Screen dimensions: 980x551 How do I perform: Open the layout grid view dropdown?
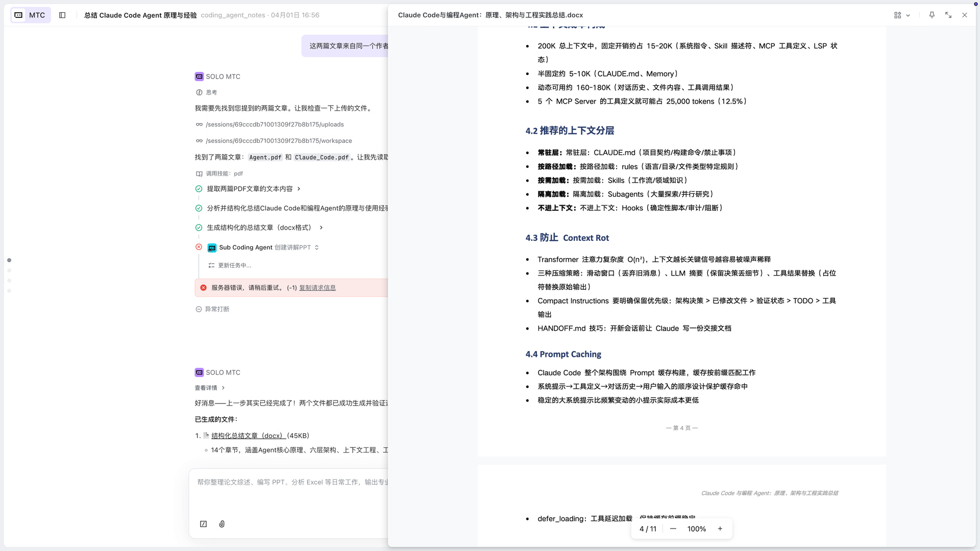click(902, 15)
